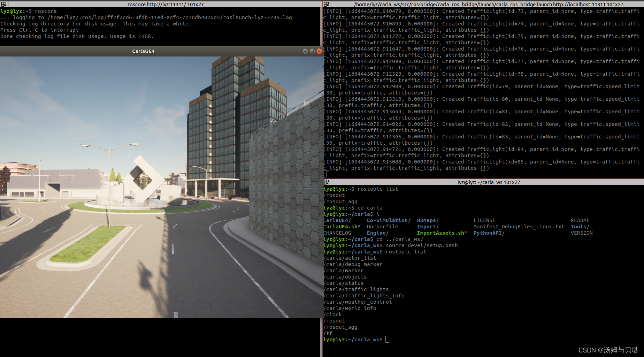Click the ImportAssets.sh file name
644x357 pixels.
point(440,233)
